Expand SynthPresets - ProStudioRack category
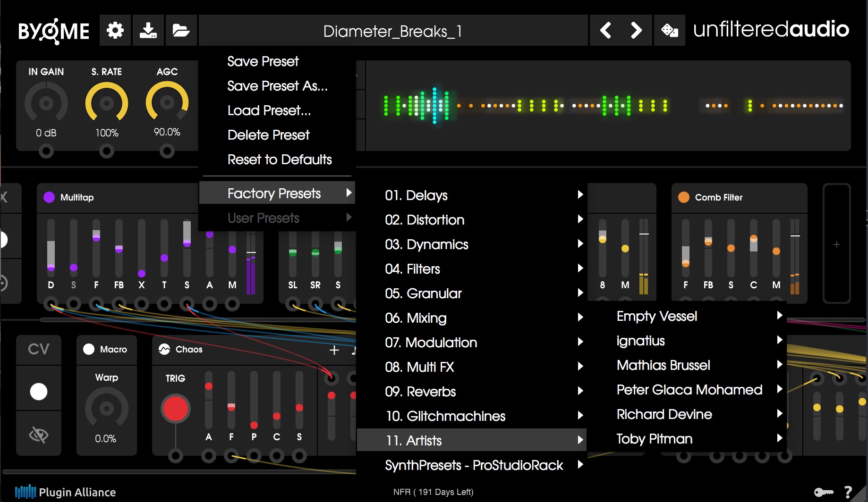This screenshot has height=502, width=868. click(x=472, y=465)
